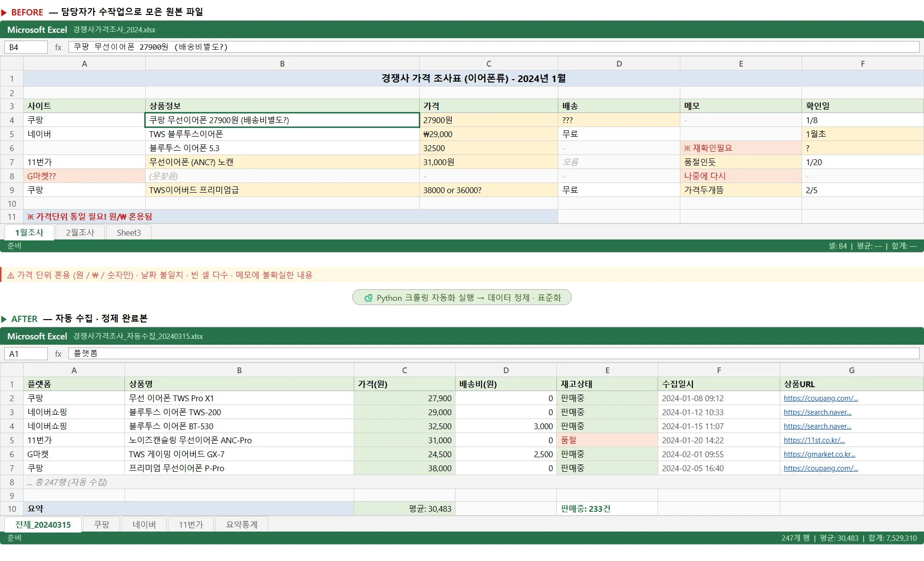Click the fx icon in the top formula bar
The width and height of the screenshot is (924, 561).
tap(58, 47)
